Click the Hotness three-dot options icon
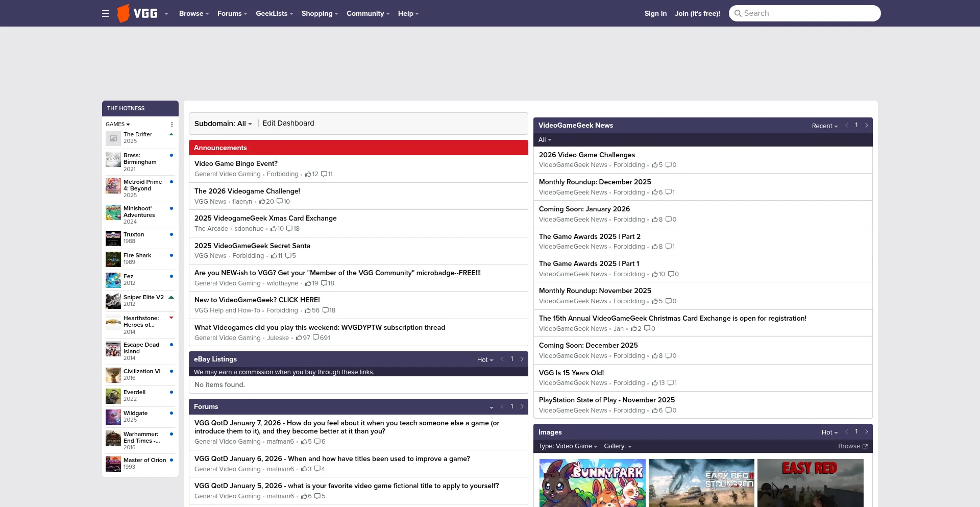The height and width of the screenshot is (507, 980). point(172,125)
